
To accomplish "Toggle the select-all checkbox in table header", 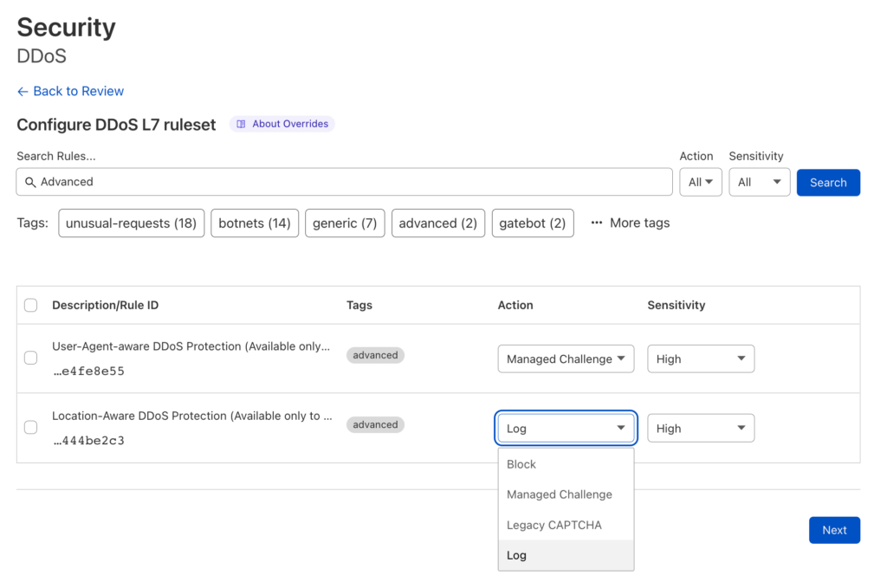I will coord(30,305).
